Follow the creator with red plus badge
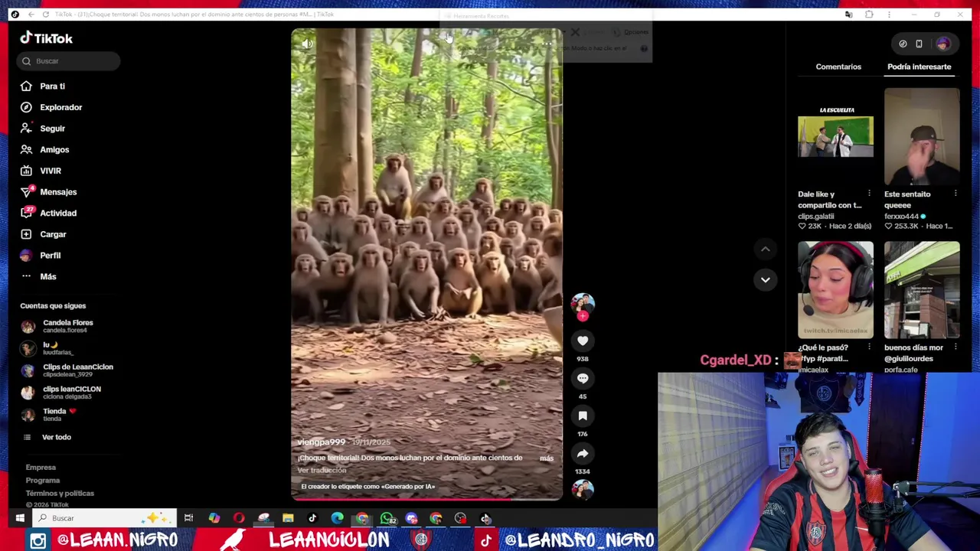This screenshot has height=551, width=980. tap(583, 315)
